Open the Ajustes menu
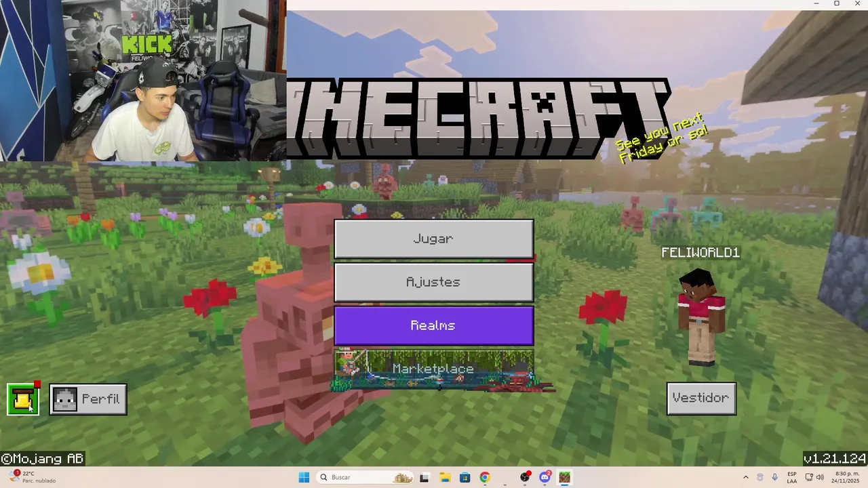The image size is (868, 488). pyautogui.click(x=433, y=282)
